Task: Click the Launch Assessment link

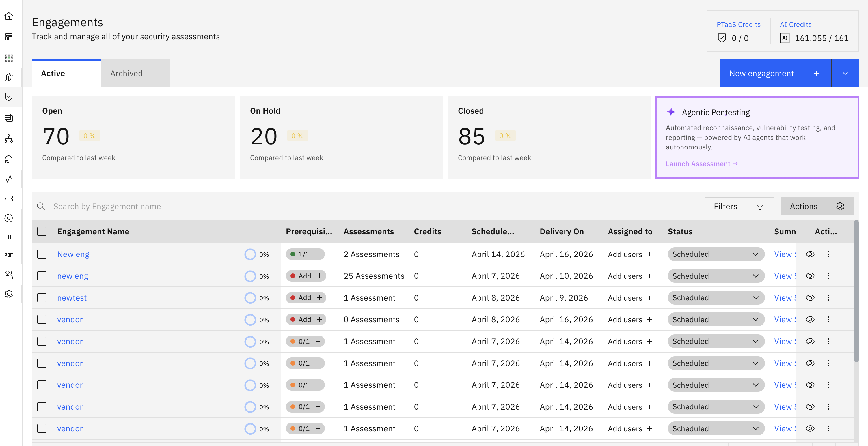Action: (702, 164)
